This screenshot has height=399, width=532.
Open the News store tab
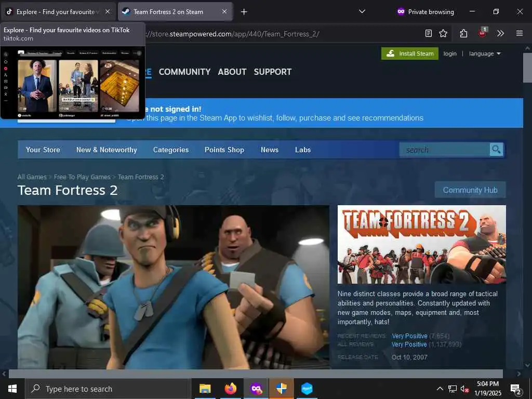(x=270, y=150)
